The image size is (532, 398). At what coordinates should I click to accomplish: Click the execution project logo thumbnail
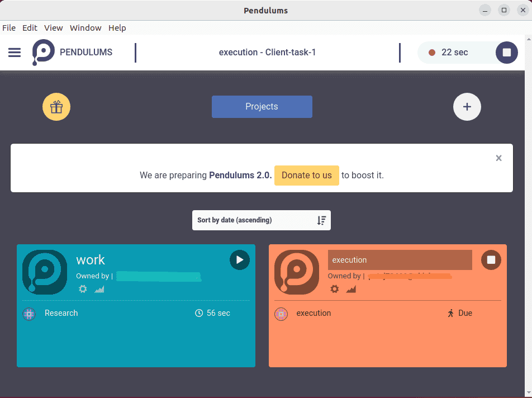click(x=297, y=272)
